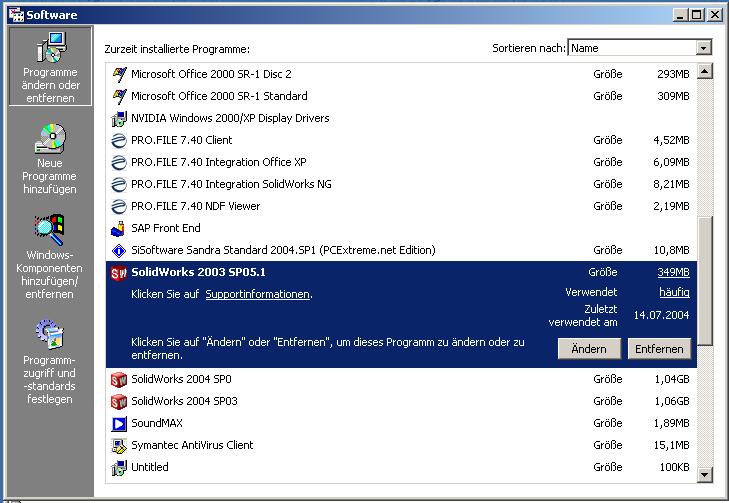Image resolution: width=729 pixels, height=503 pixels.
Task: Click the PRO.FILE Integration Office XP icon
Action: point(119,162)
